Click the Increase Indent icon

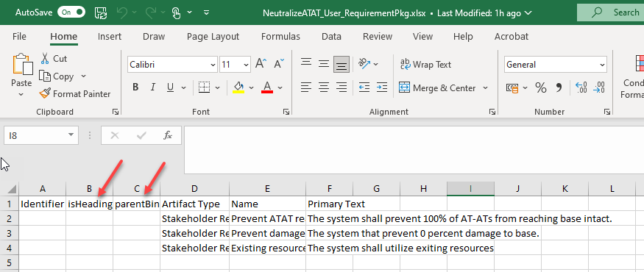click(x=382, y=87)
